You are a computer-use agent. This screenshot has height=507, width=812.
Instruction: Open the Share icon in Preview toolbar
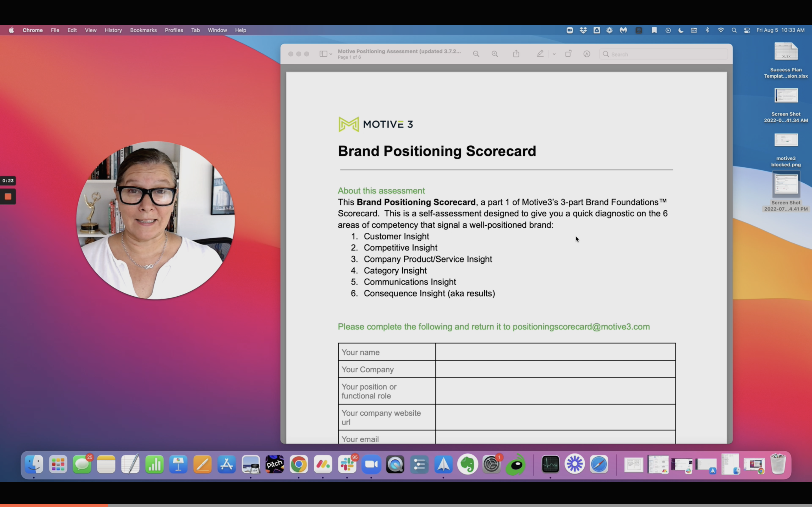[516, 54]
